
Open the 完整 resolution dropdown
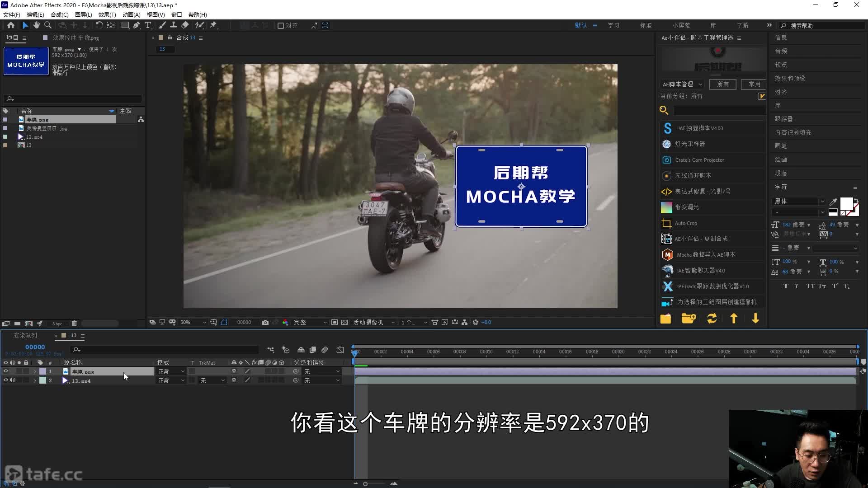coord(310,322)
